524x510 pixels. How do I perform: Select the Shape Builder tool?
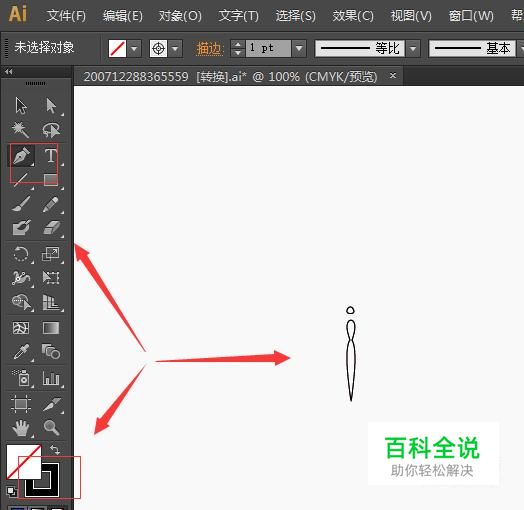21,302
